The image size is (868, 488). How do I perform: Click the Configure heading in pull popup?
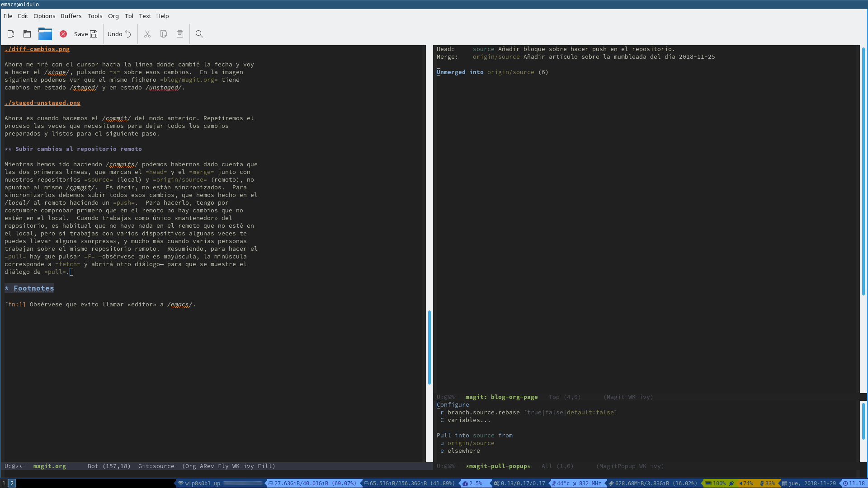453,405
